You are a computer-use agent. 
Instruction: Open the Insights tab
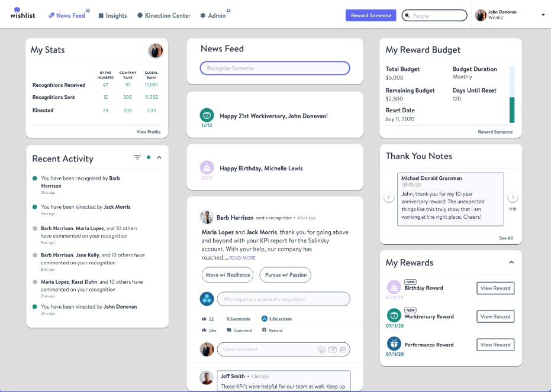(112, 15)
